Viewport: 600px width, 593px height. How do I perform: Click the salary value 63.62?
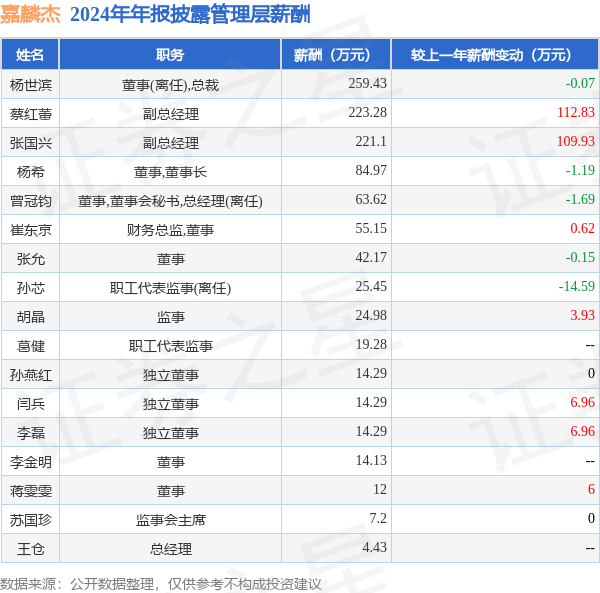click(x=371, y=199)
